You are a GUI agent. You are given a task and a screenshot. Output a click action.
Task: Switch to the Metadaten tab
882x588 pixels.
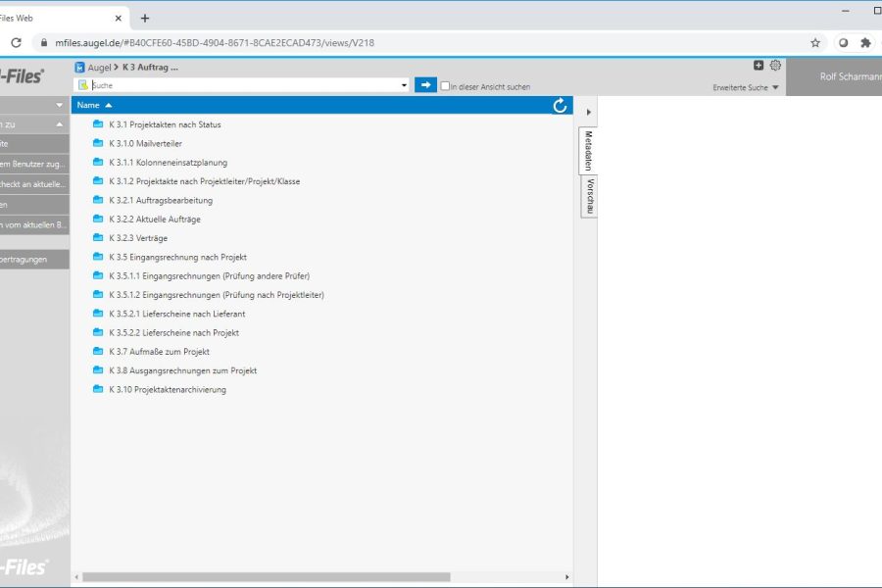click(x=588, y=151)
